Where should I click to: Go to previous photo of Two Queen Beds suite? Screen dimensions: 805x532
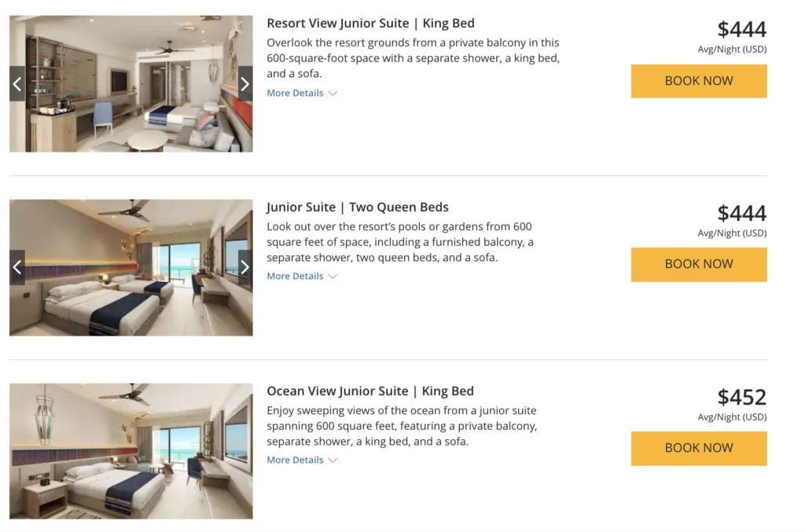pos(17,267)
